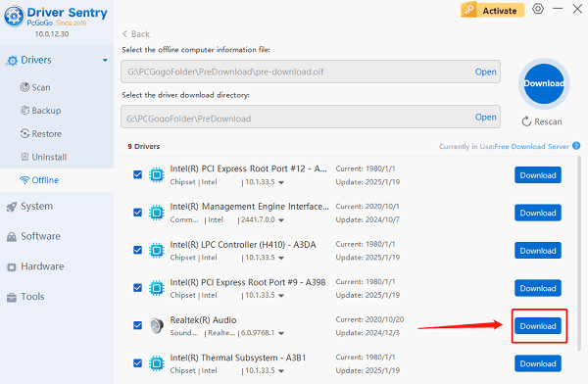Click Rescan
Image resolution: width=588 pixels, height=384 pixels.
(x=542, y=121)
